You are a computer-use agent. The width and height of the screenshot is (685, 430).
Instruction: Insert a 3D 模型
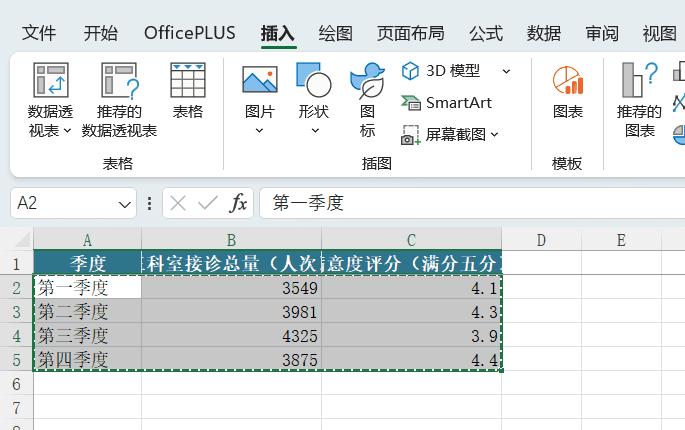tap(441, 71)
